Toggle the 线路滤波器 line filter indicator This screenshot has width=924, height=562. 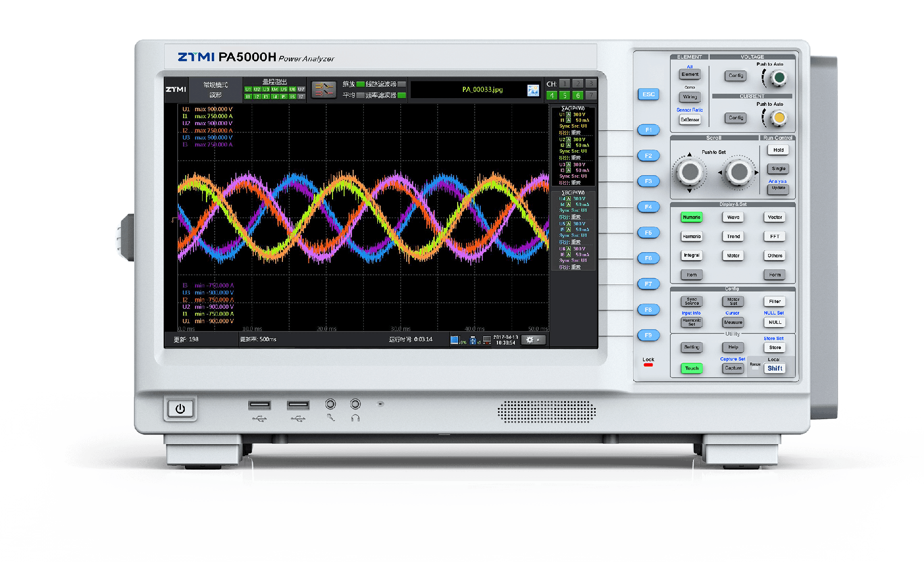coord(401,84)
